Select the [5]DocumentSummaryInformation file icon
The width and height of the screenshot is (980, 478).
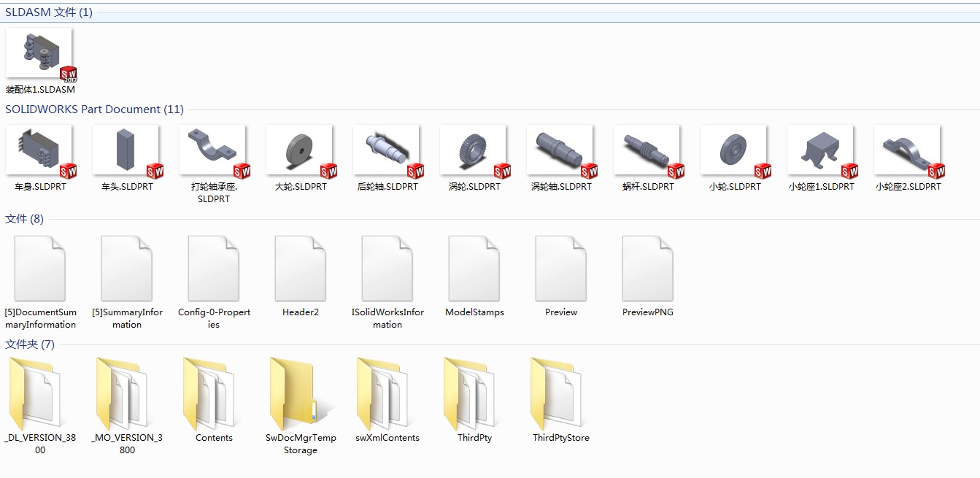pyautogui.click(x=40, y=268)
